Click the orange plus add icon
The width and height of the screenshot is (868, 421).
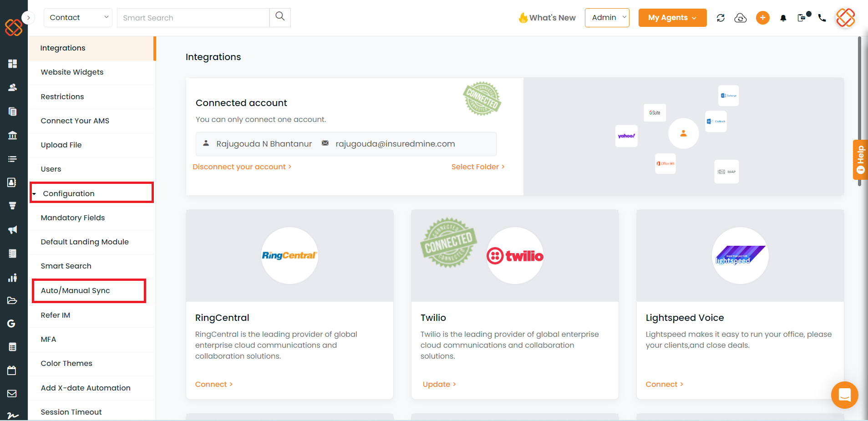[763, 18]
